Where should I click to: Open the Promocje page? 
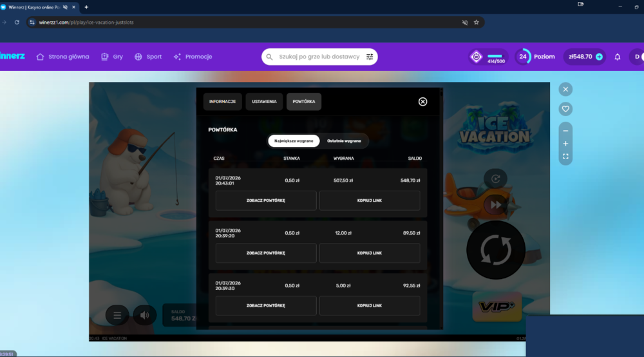point(193,57)
